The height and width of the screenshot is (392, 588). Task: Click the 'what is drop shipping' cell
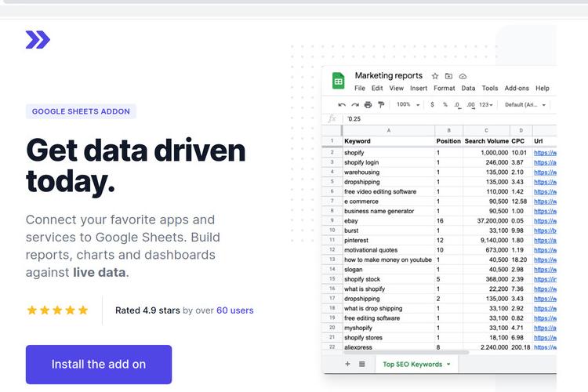pyautogui.click(x=389, y=308)
